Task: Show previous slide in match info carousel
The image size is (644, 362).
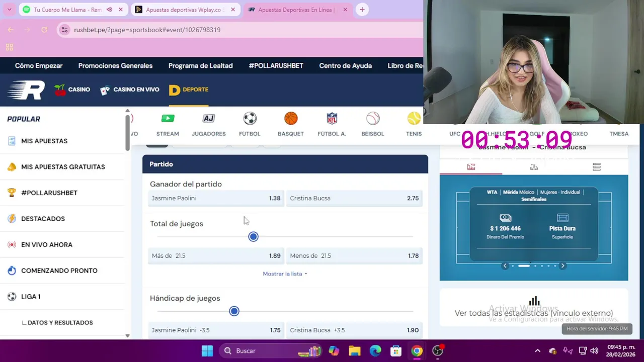Action: pos(505,266)
